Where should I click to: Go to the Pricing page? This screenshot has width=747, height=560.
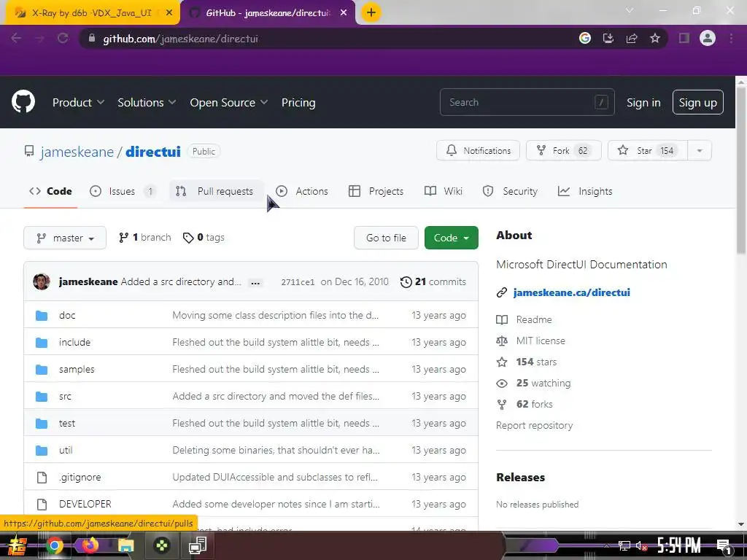point(298,102)
